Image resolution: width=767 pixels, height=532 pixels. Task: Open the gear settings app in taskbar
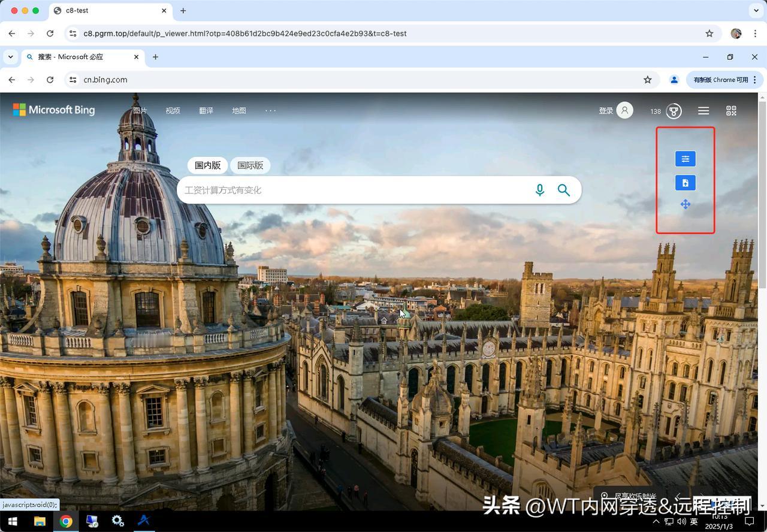click(118, 521)
